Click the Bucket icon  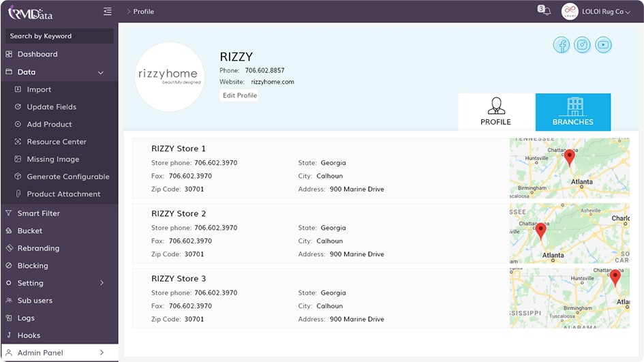[x=9, y=231]
